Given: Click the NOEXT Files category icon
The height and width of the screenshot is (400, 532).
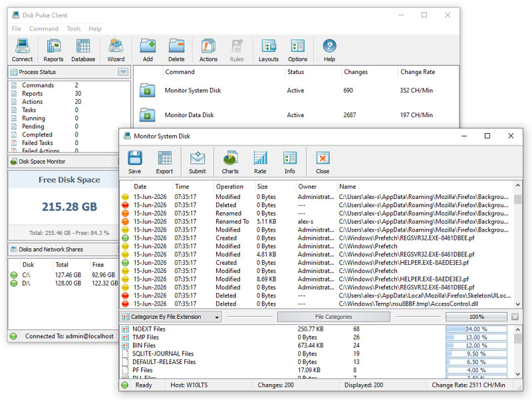Looking at the screenshot, I should point(126,329).
